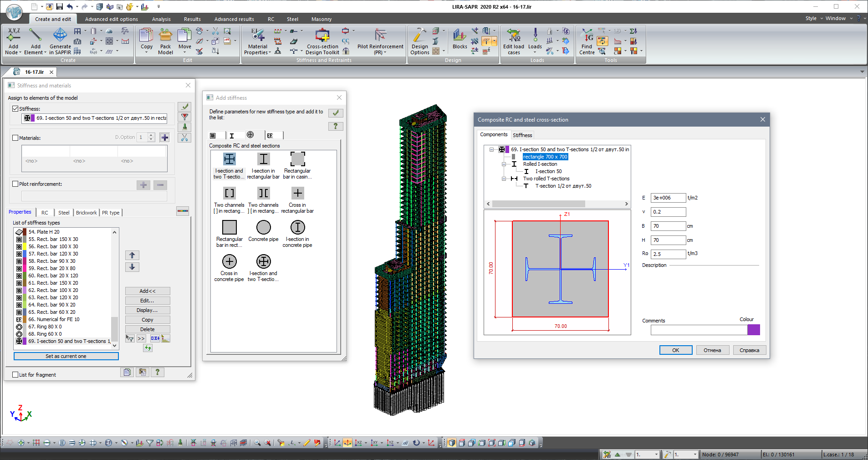Click the Pilot Reinforcement (PR) icon

tap(380, 36)
